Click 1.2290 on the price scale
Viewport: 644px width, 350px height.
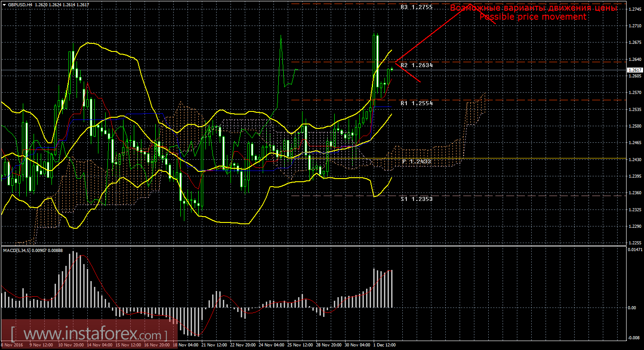pyautogui.click(x=635, y=226)
